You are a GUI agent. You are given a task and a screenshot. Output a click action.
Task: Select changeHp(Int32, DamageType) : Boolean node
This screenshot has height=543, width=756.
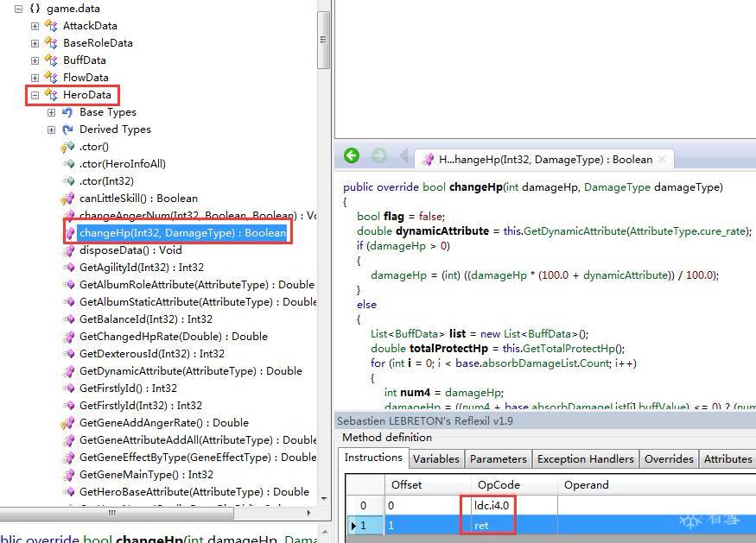click(182, 233)
